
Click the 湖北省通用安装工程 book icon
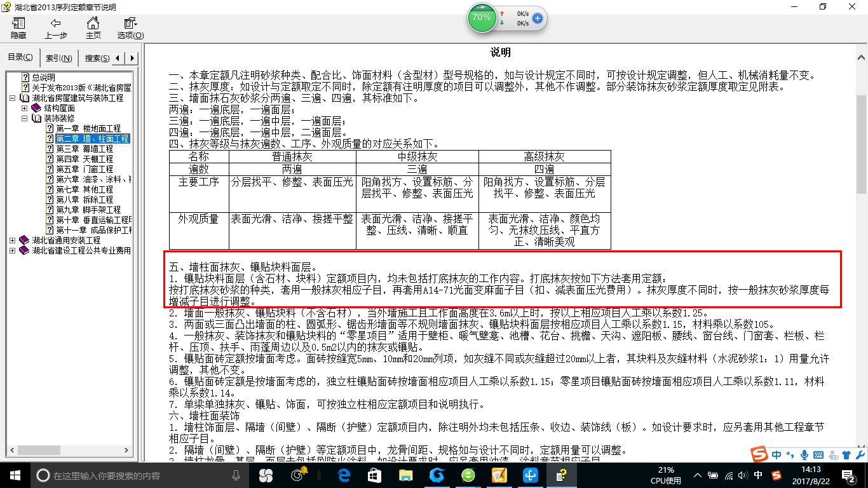click(25, 240)
